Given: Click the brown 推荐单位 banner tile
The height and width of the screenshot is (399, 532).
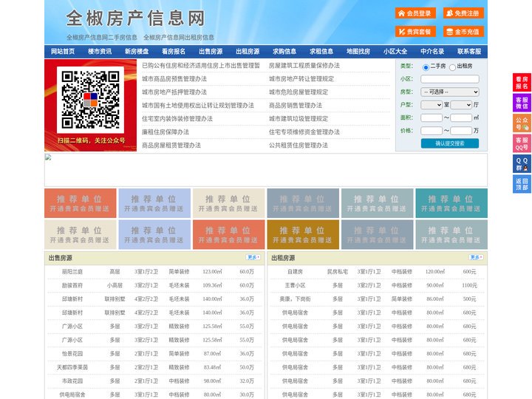Looking at the screenshot, I should (303, 234).
